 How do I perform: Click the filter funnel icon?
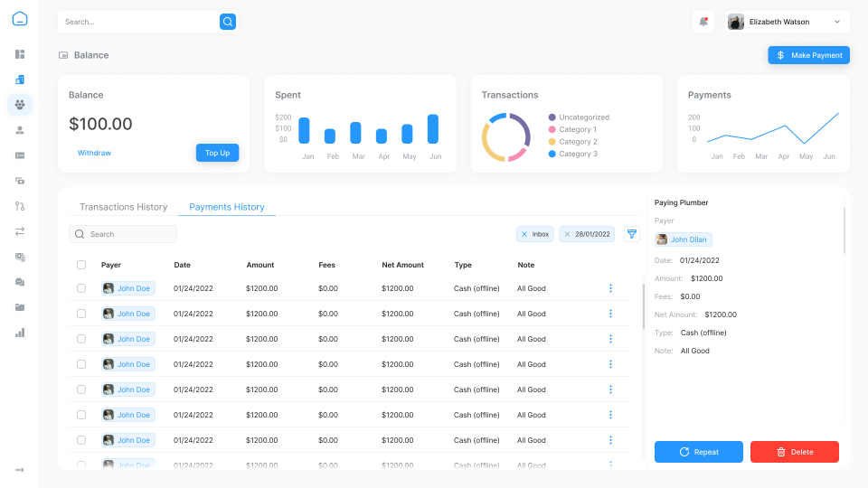point(632,234)
